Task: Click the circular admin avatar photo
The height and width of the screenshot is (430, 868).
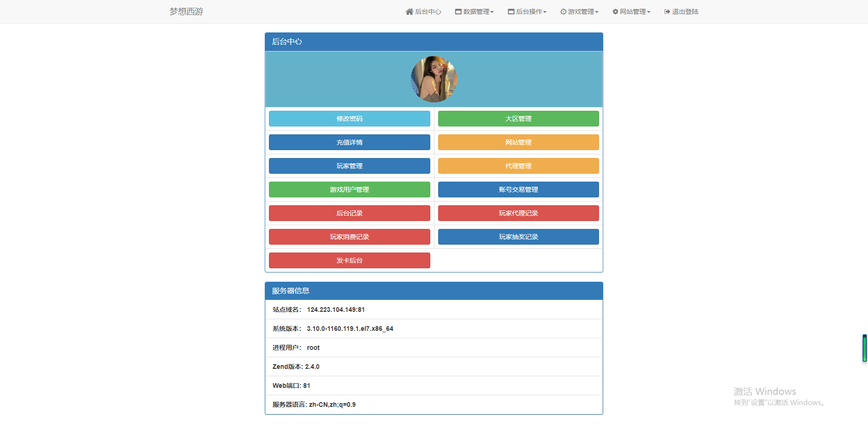Action: coord(434,79)
